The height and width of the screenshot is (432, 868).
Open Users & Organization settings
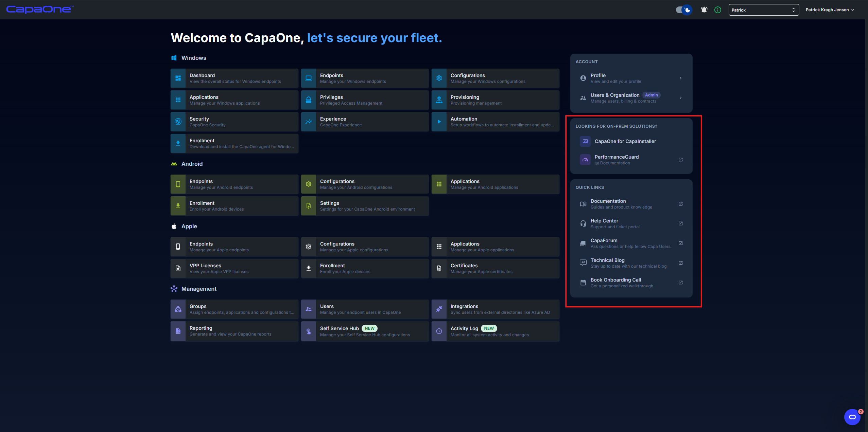click(631, 98)
